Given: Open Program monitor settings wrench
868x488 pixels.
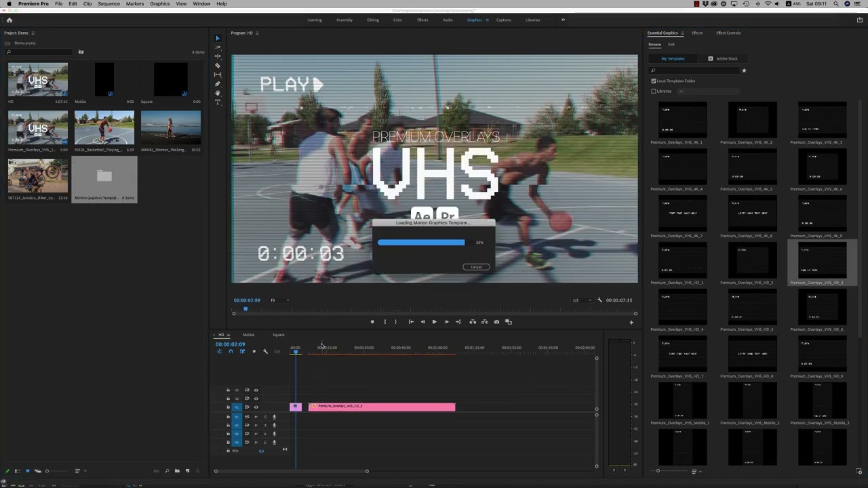Looking at the screenshot, I should click(599, 300).
